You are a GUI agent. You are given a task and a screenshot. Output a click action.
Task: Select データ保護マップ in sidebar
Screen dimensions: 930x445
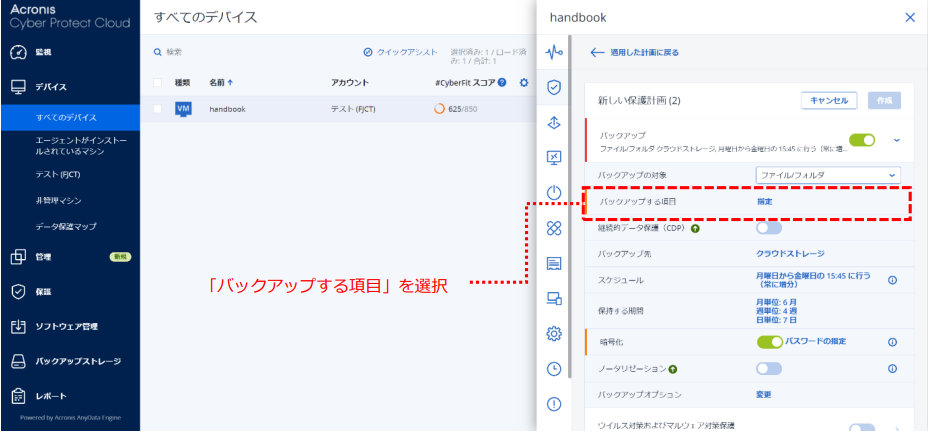[x=67, y=227]
